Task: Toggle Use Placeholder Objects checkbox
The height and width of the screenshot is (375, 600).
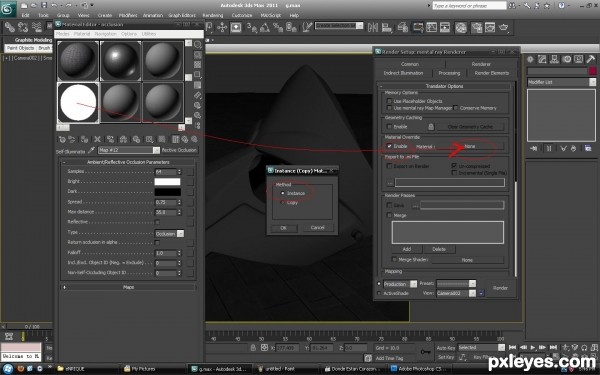Action: (389, 101)
